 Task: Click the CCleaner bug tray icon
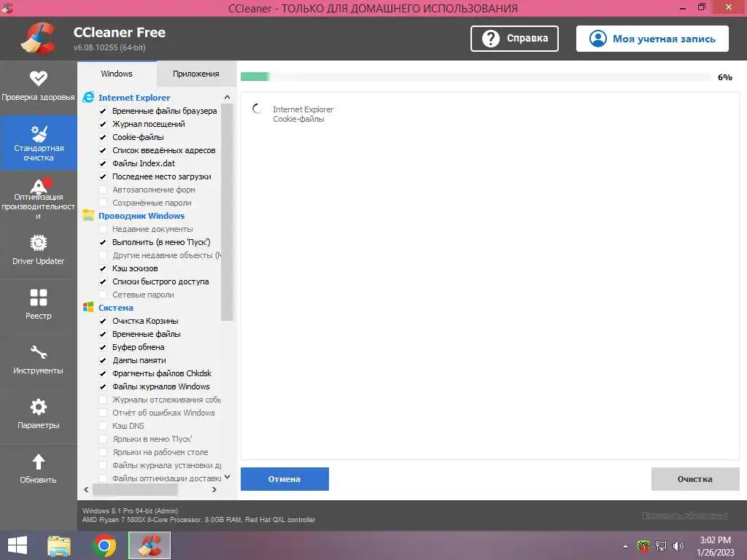pyautogui.click(x=643, y=545)
